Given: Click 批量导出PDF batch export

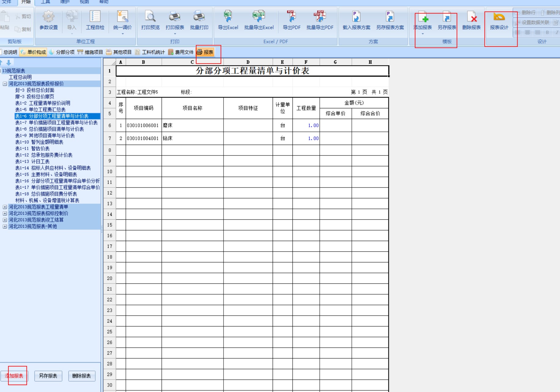Looking at the screenshot, I should [320, 21].
